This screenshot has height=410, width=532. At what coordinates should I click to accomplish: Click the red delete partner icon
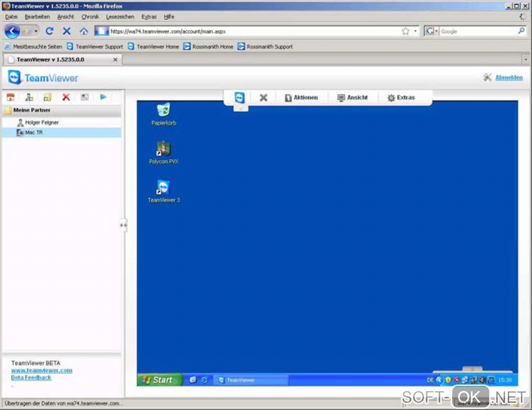66,97
